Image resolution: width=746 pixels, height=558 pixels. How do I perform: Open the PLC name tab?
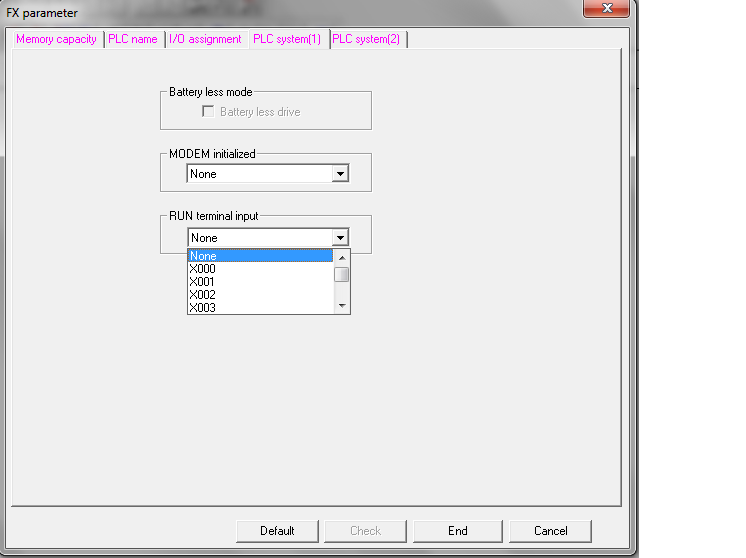coord(133,39)
